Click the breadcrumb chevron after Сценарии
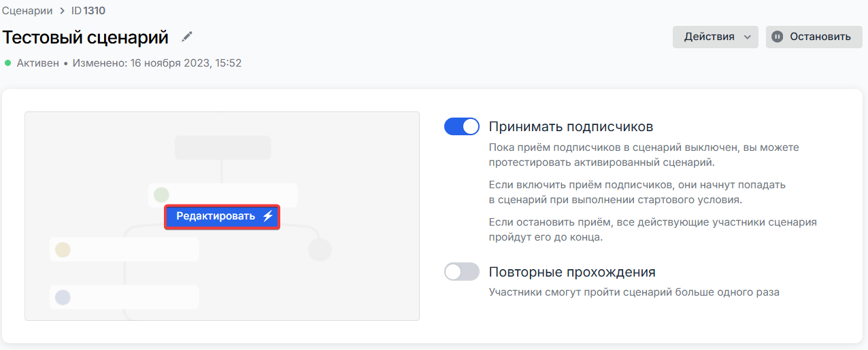The height and width of the screenshot is (350, 868). pos(62,11)
